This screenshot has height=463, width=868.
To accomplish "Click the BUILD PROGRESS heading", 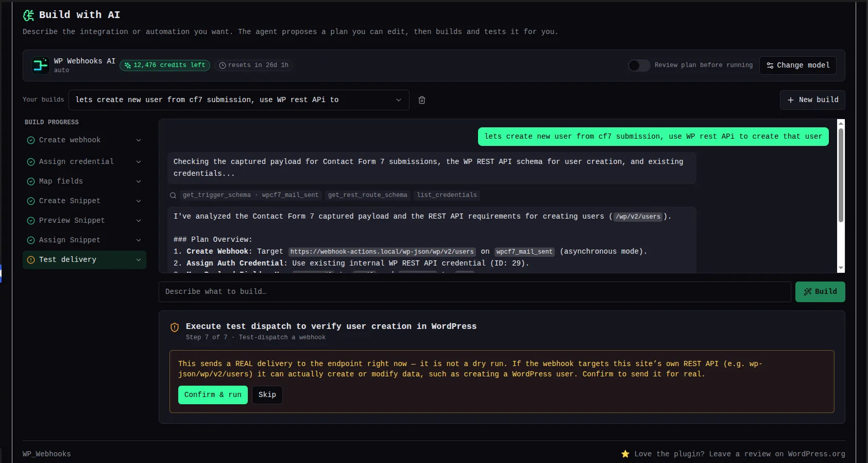I will click(52, 123).
